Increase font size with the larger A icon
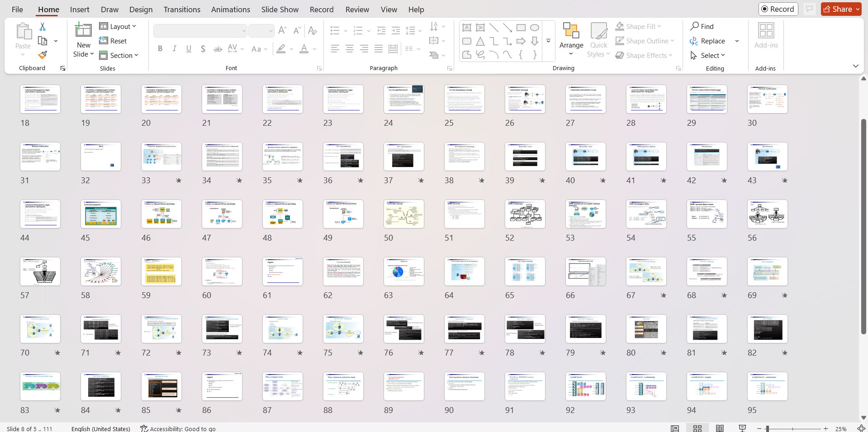This screenshot has width=868, height=432. tap(282, 30)
